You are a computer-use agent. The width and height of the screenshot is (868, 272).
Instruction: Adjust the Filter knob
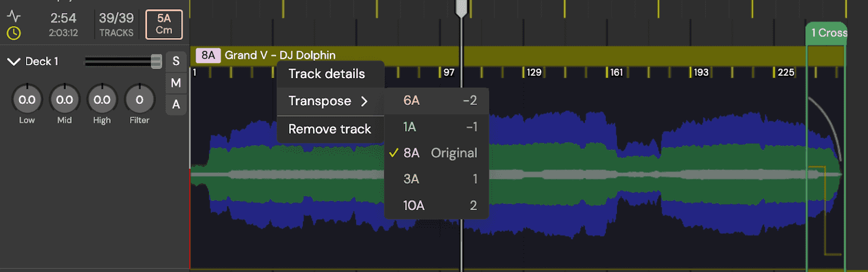139,100
